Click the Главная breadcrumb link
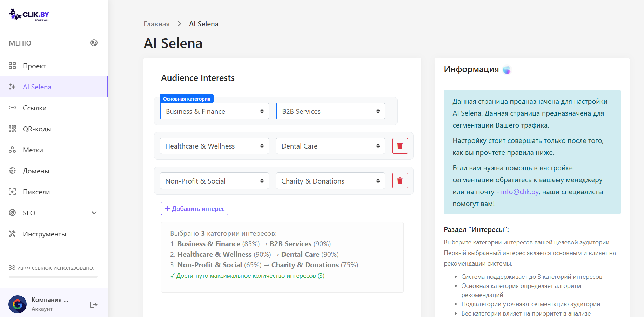The image size is (644, 317). (x=156, y=24)
